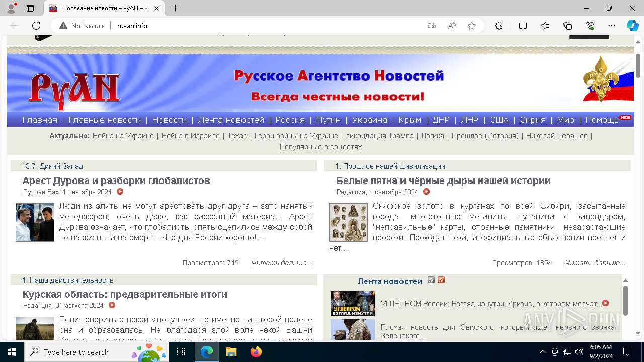Open category 1. Прошлое нашей Цивилизации
Viewport: 644px width, 362px height.
coord(390,166)
